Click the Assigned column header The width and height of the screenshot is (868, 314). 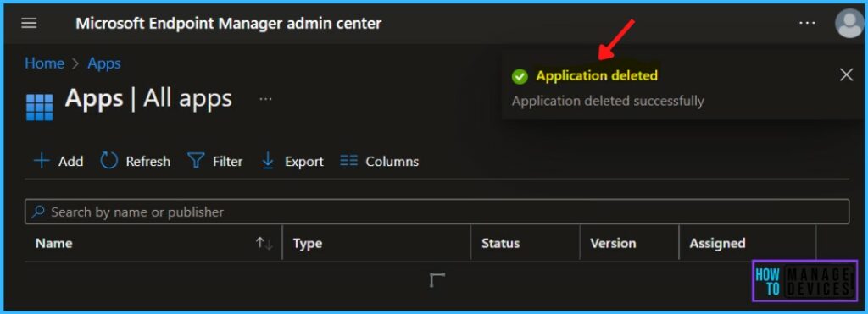(717, 243)
